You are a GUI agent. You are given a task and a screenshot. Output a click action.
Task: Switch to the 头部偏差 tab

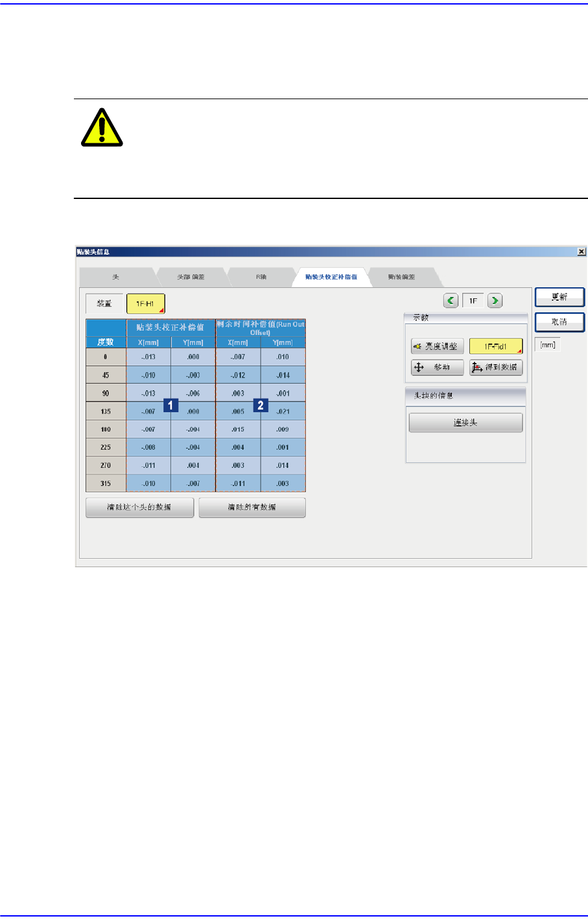point(191,277)
